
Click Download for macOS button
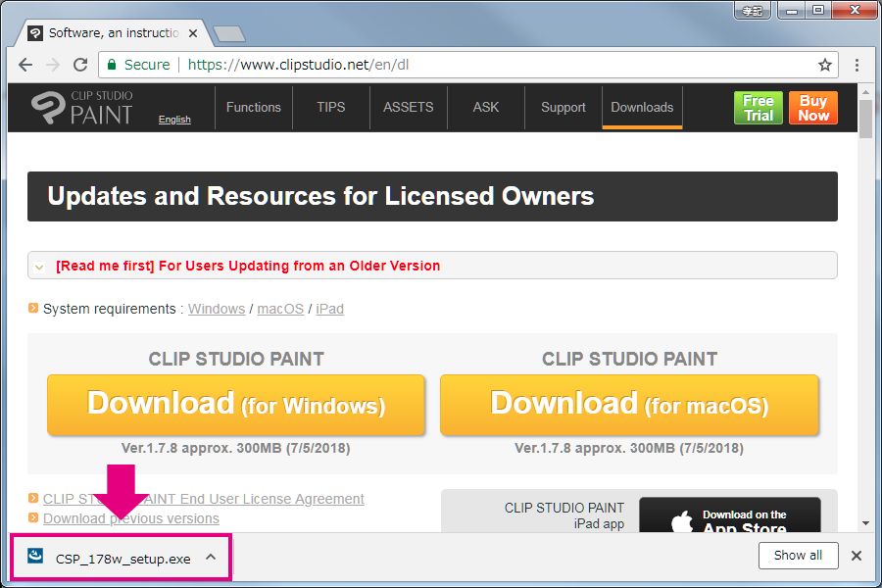pos(629,404)
